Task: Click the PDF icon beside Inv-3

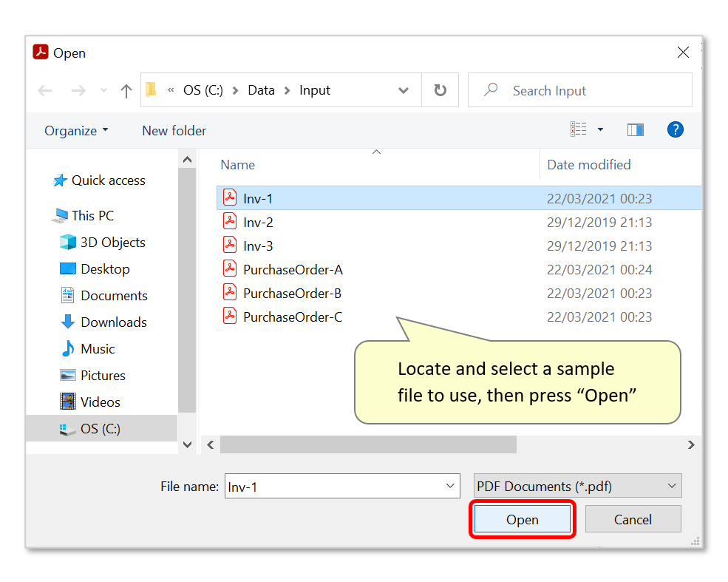Action: (x=230, y=245)
